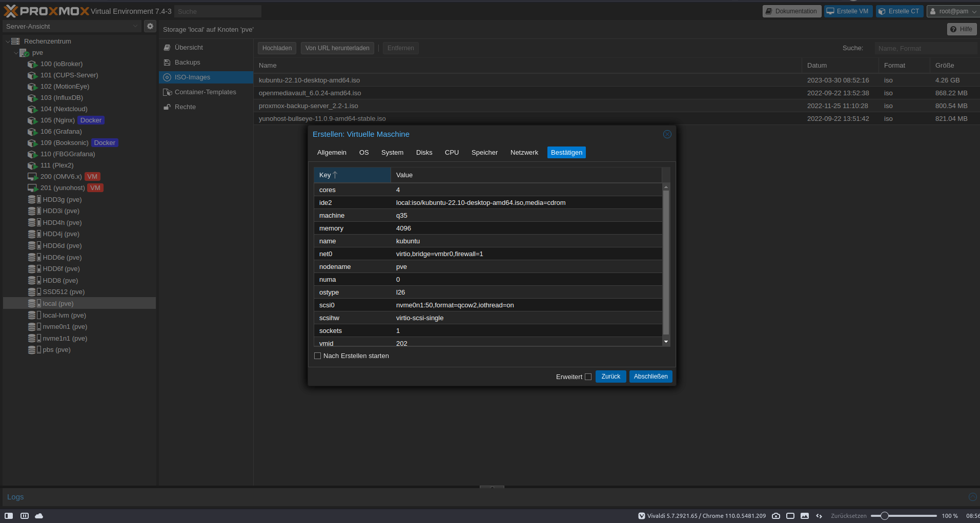Image resolution: width=980 pixels, height=523 pixels.
Task: Select yunohost-bullseye-11.0.9-amd64-stable.iso row
Action: pos(617,119)
